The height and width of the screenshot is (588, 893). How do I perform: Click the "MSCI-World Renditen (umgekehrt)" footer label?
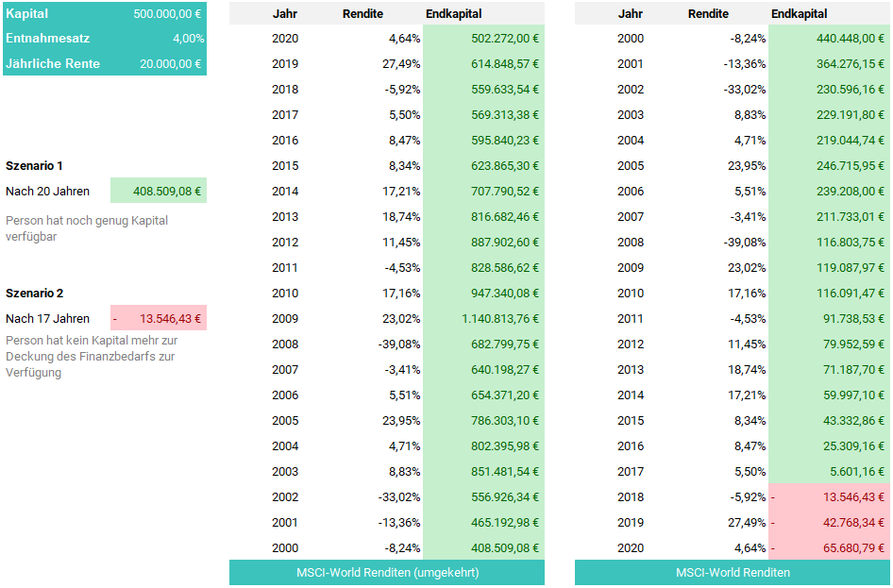click(387, 572)
